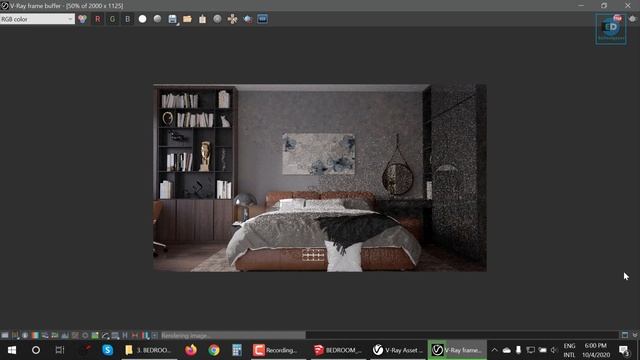Click the rendered bedroom image
Screen dimensions: 640x360
pyautogui.click(x=320, y=178)
